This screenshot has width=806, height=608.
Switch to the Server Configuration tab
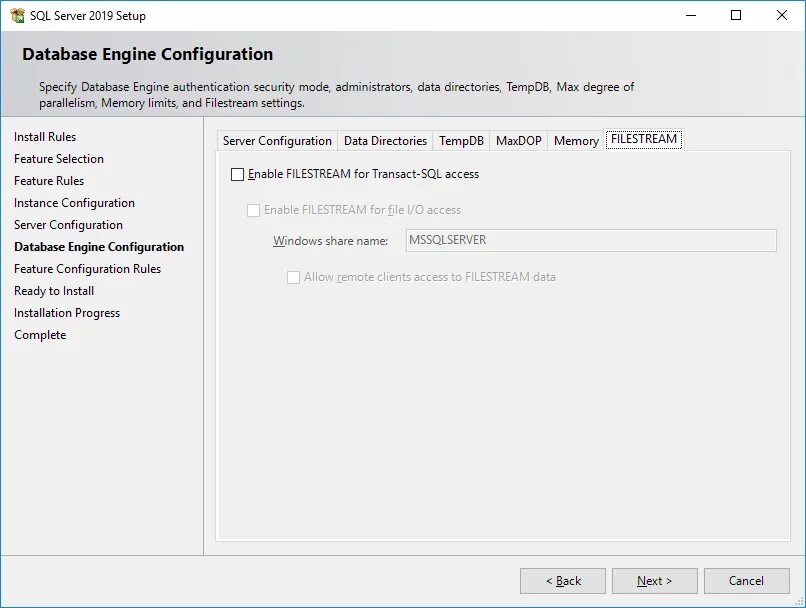point(277,141)
